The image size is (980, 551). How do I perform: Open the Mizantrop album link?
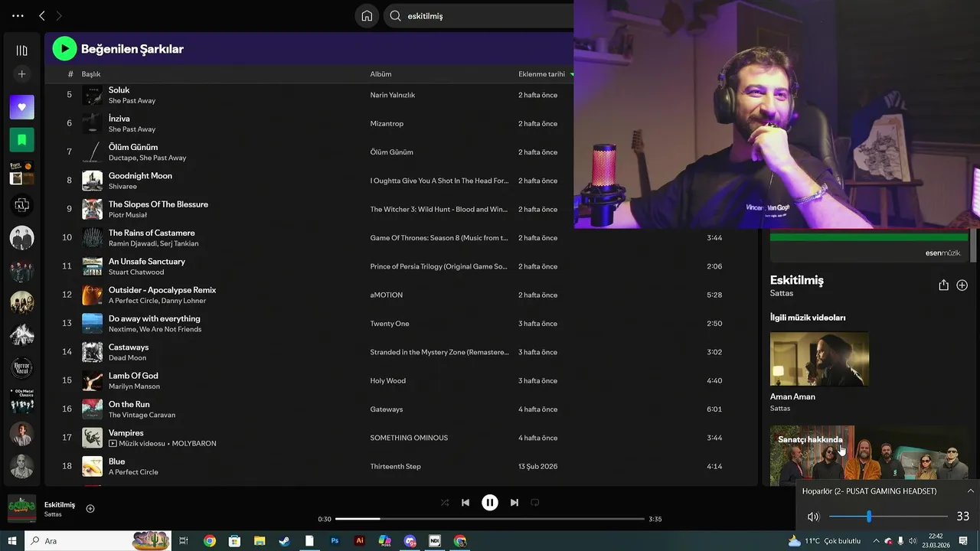pos(387,123)
